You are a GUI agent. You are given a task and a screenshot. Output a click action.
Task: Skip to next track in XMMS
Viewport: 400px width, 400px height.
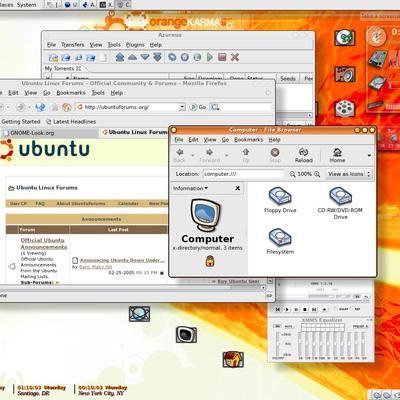[314, 309]
